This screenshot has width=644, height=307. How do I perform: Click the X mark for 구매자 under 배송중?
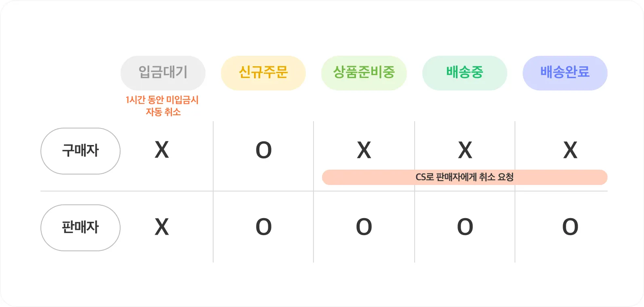point(465,150)
